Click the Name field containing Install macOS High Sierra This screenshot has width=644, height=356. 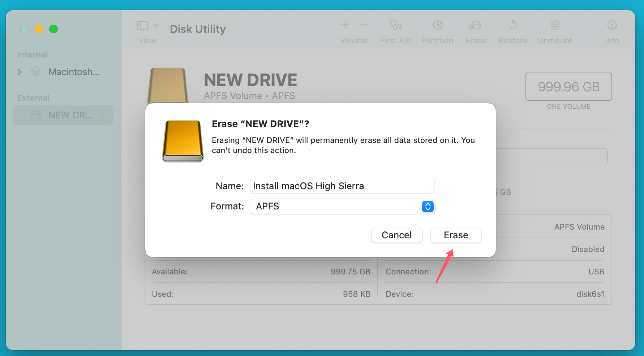pyautogui.click(x=342, y=186)
